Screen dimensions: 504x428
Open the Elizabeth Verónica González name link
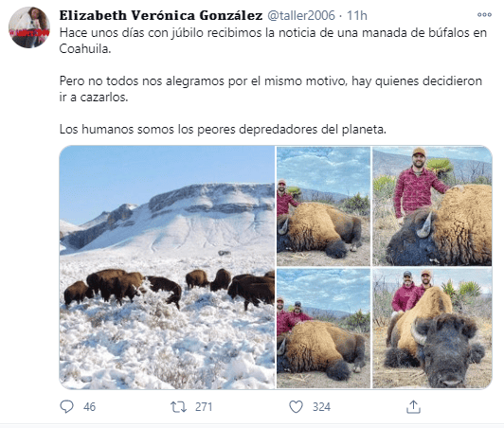click(161, 15)
